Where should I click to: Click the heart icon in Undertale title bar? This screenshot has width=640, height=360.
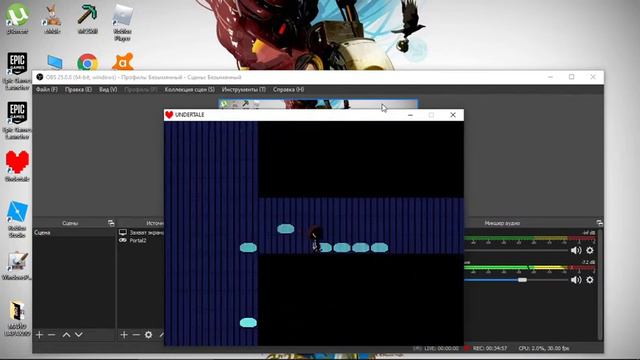[169, 115]
